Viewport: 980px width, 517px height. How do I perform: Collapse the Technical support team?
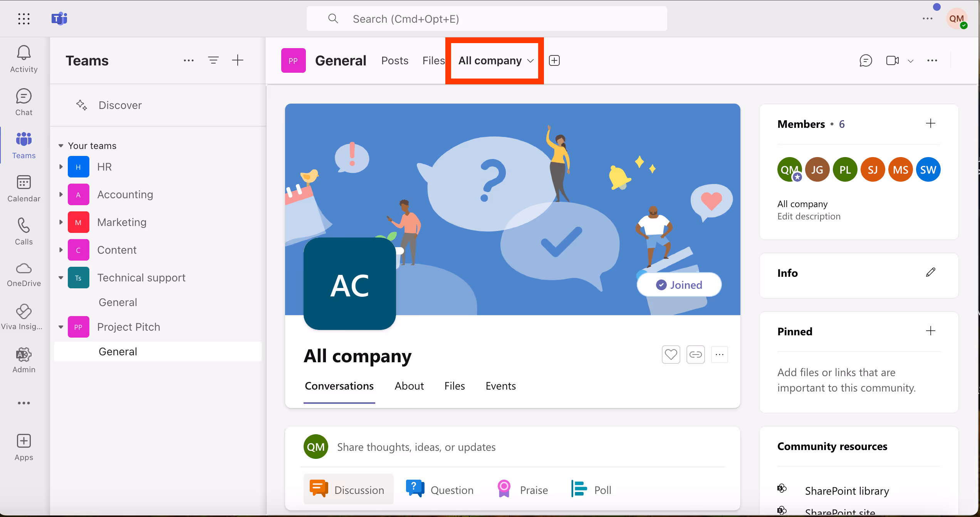point(61,278)
